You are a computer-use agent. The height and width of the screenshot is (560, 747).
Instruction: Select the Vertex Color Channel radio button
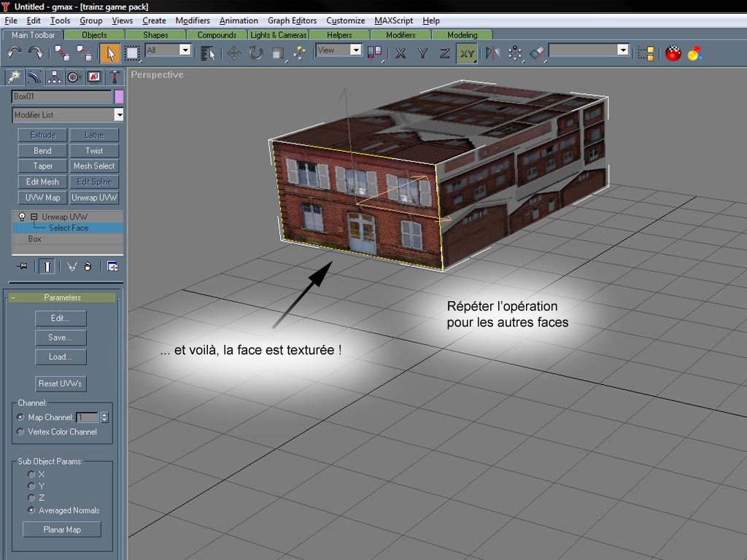20,432
